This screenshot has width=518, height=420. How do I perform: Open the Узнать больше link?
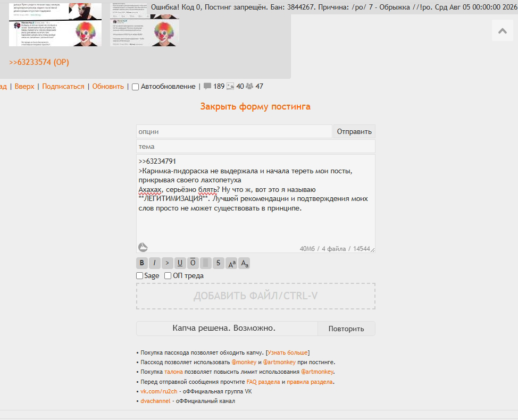pos(287,352)
